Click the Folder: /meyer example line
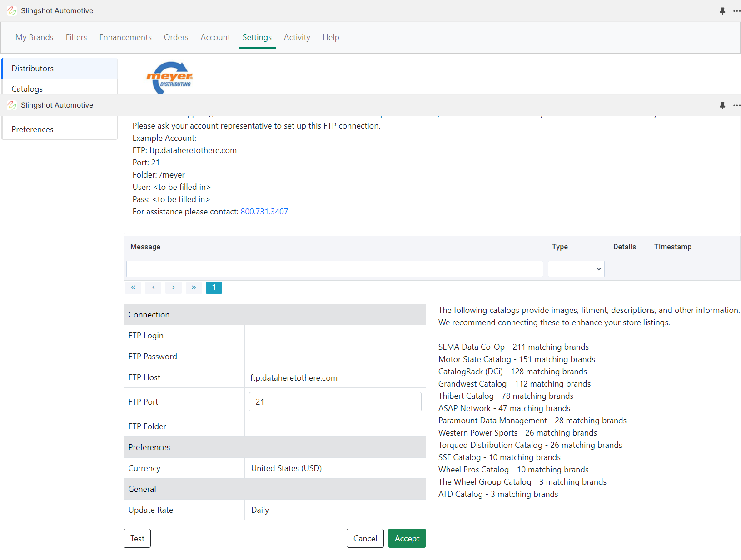This screenshot has width=741, height=560. click(159, 175)
